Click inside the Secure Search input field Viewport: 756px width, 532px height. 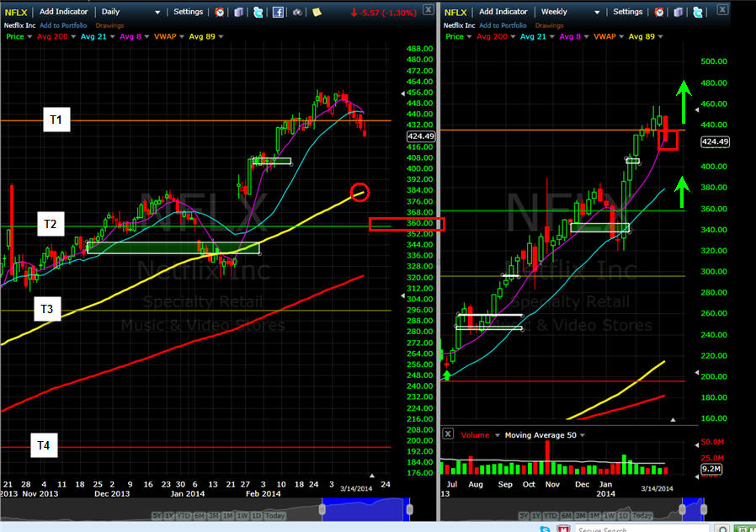[644, 529]
